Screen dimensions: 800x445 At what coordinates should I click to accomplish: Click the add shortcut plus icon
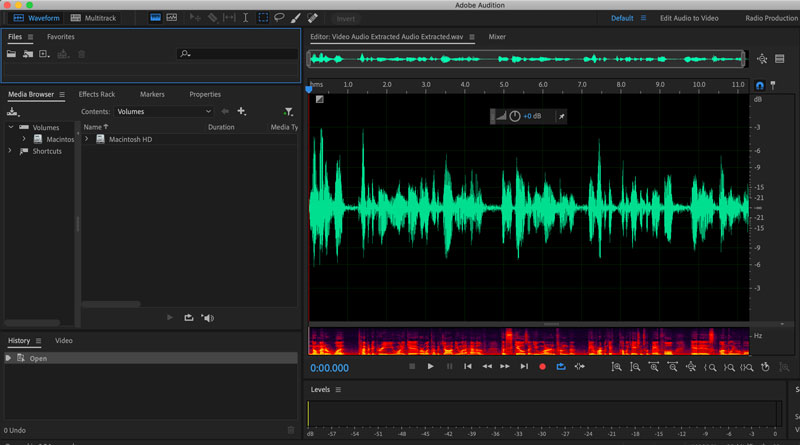pos(241,111)
